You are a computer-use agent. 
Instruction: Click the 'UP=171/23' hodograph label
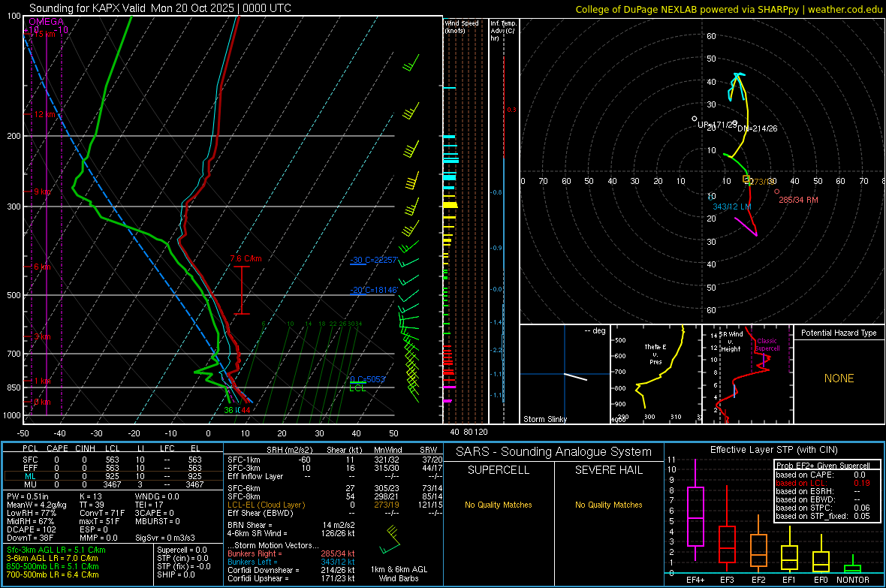tap(716, 125)
